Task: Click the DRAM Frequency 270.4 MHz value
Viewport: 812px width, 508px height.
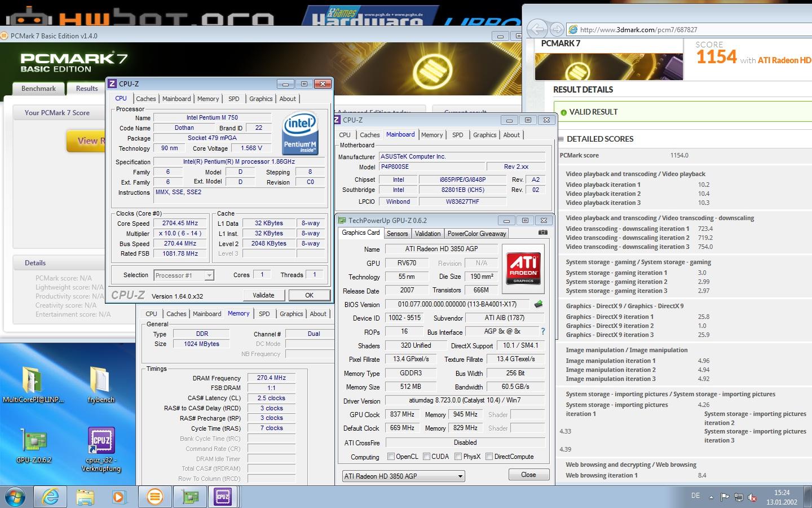Action: coord(271,378)
